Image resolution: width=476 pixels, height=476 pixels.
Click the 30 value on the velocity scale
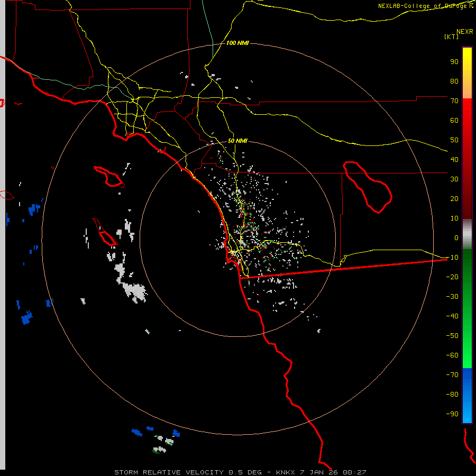point(454,179)
